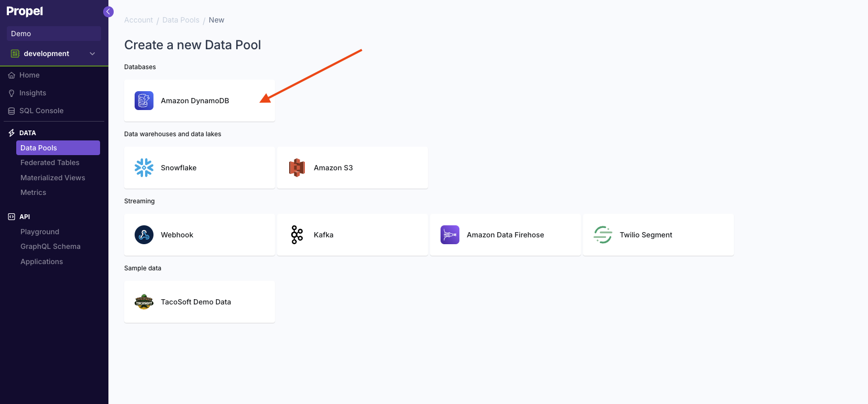868x404 pixels.
Task: Choose the TacoSoft Demo Data card
Action: 200,302
